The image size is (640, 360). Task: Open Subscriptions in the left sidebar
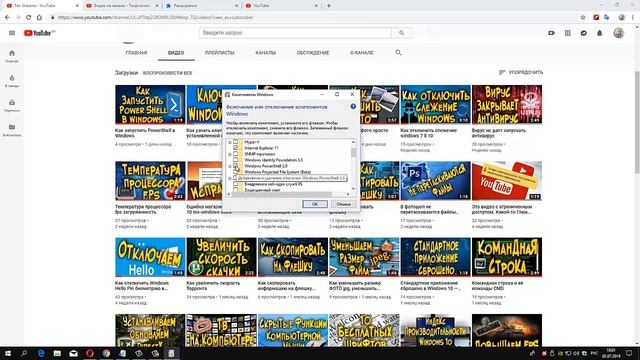pos(12,105)
